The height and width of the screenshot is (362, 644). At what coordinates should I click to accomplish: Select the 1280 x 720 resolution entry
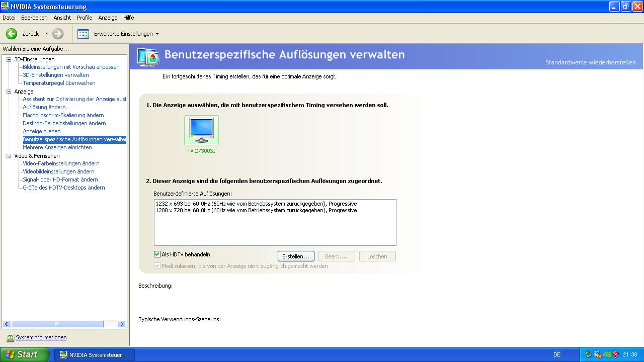tap(256, 210)
